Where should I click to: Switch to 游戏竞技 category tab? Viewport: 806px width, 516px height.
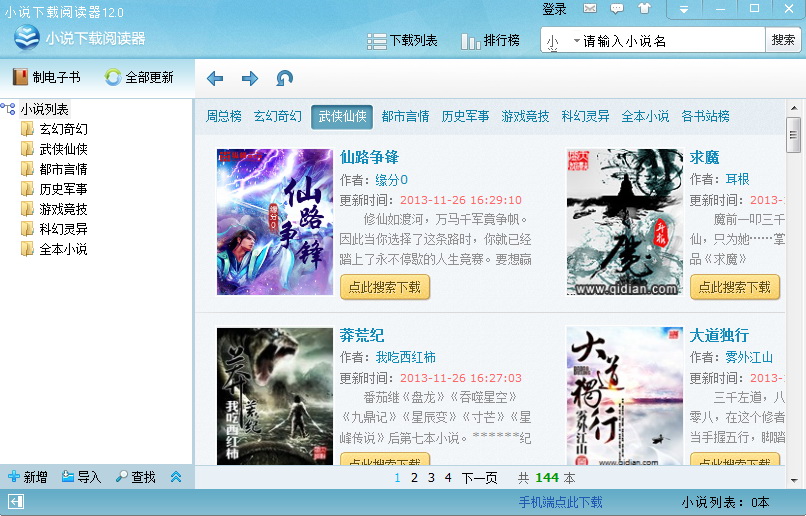[525, 116]
